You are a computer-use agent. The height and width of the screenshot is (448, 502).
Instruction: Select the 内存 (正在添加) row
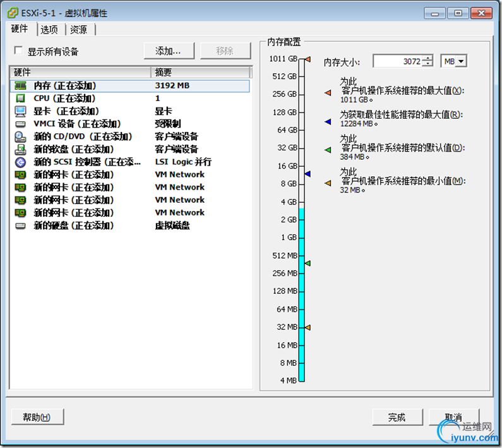[130, 86]
